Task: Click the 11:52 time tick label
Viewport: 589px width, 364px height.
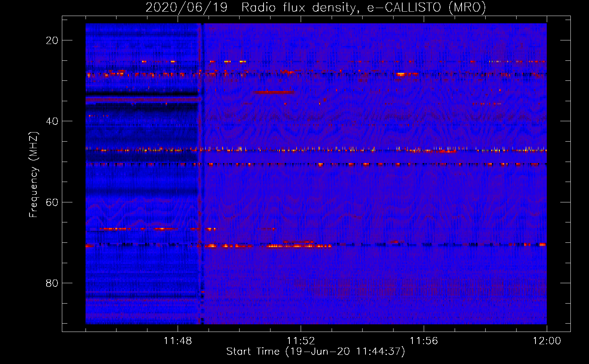Action: coord(301,341)
